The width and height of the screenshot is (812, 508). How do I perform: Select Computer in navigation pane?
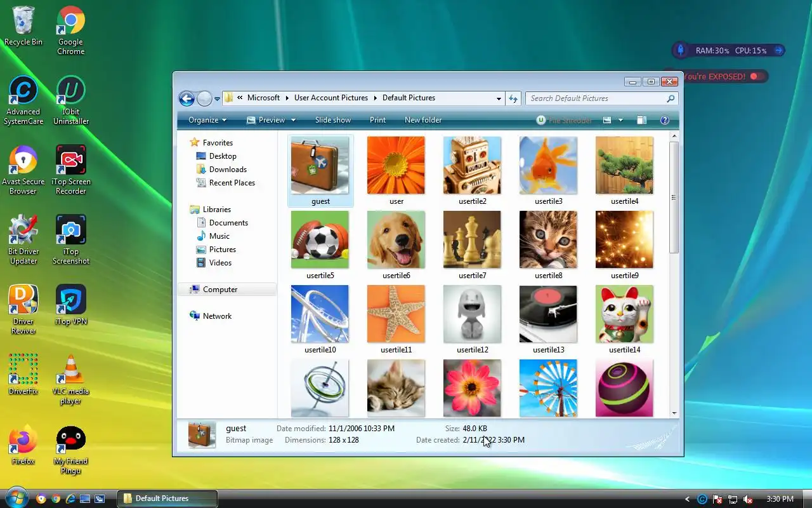coord(227,290)
